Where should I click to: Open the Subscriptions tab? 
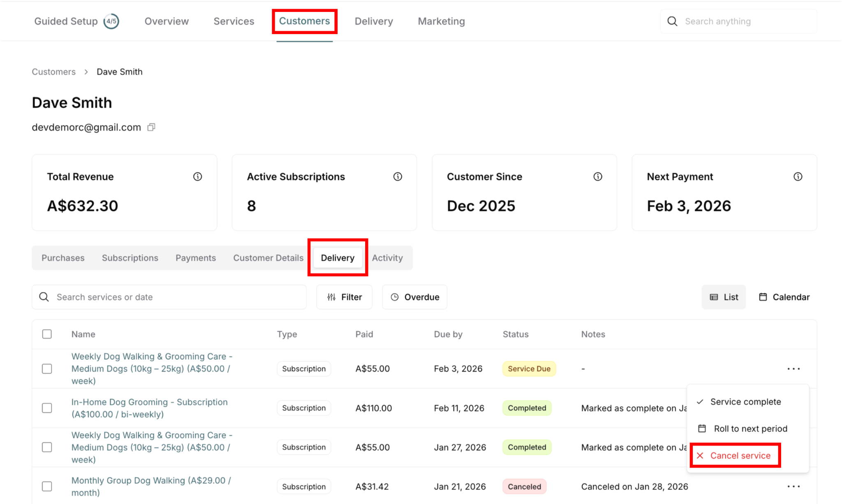[130, 258]
